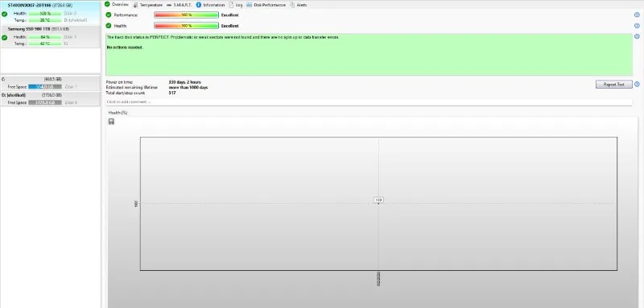This screenshot has width=644, height=308.
Task: Click the green check icon of Samsung SSD
Action: (5, 37)
